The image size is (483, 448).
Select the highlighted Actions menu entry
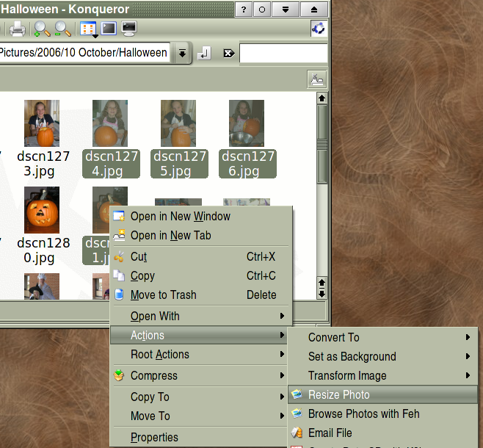[199, 335]
